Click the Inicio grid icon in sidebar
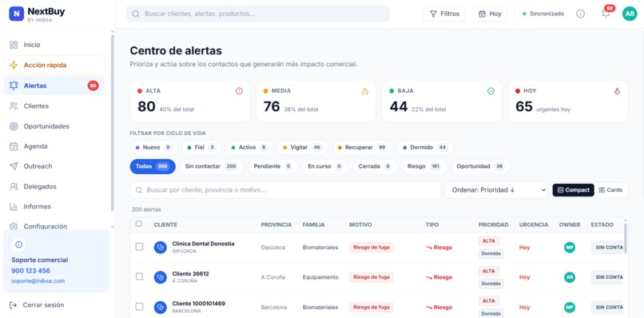The width and height of the screenshot is (644, 318). [14, 45]
